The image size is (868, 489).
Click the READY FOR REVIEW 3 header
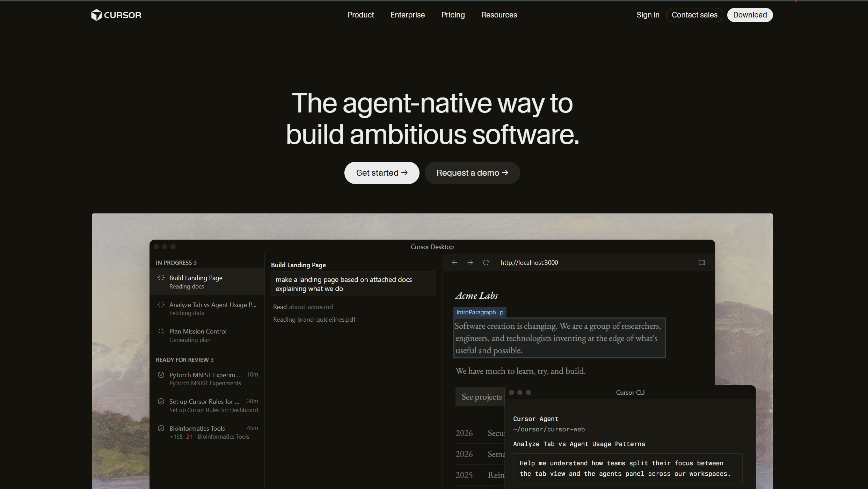pos(184,360)
